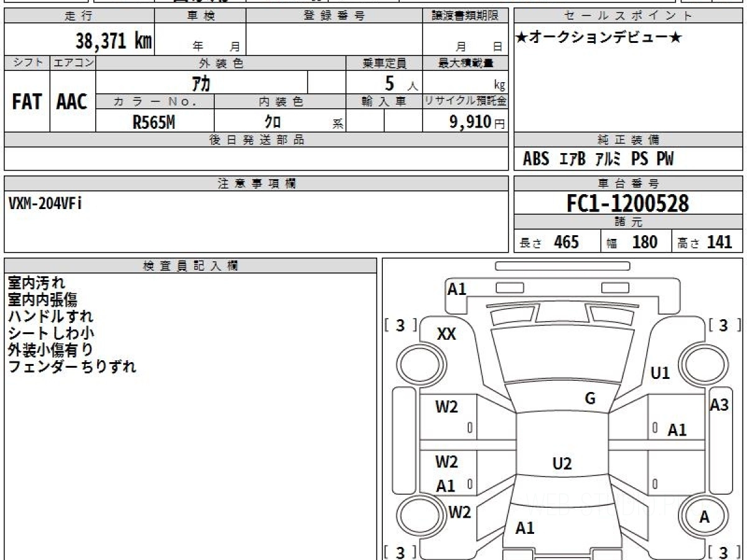Click the AAC air conditioner value
This screenshot has width=747, height=560.
click(x=72, y=101)
